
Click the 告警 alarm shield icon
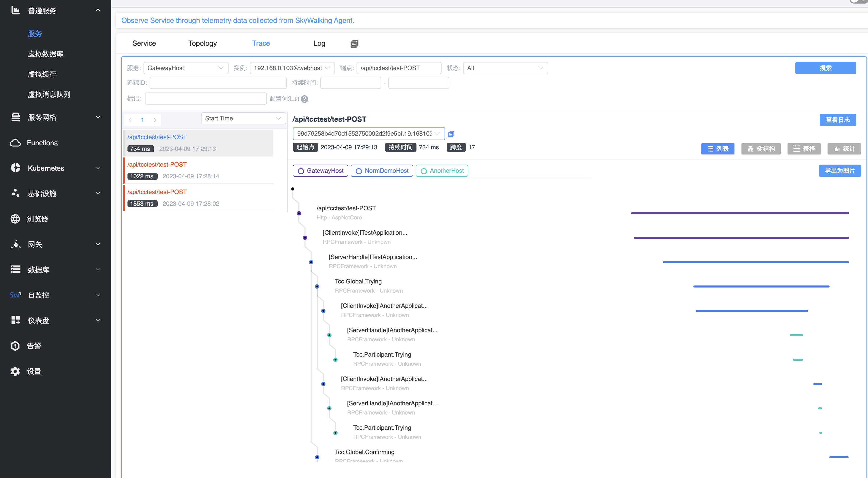click(15, 346)
